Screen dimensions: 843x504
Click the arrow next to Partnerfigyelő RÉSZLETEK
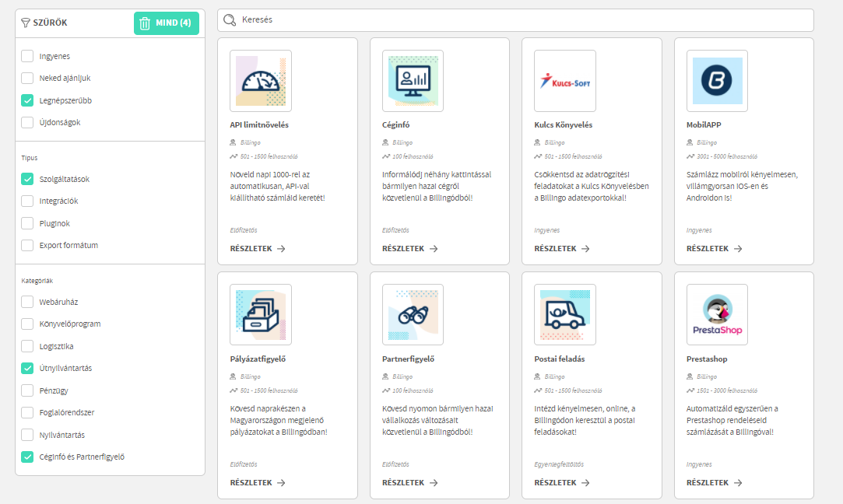(x=434, y=483)
